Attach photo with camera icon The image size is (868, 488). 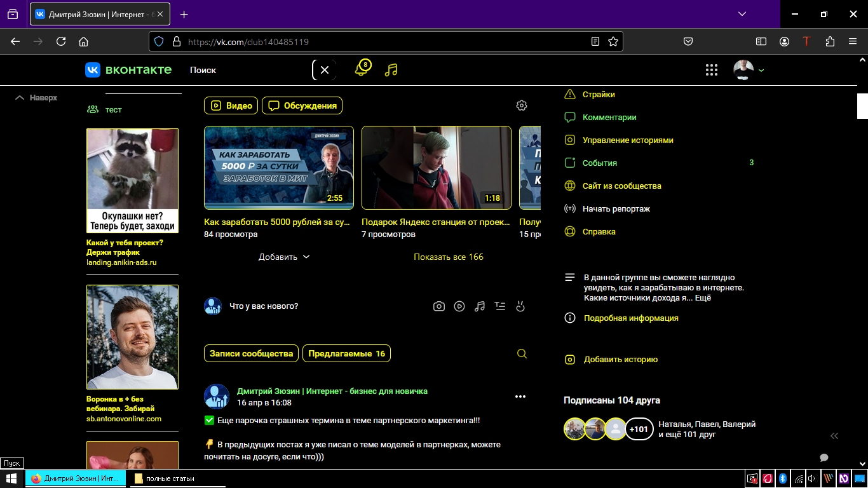click(x=439, y=306)
